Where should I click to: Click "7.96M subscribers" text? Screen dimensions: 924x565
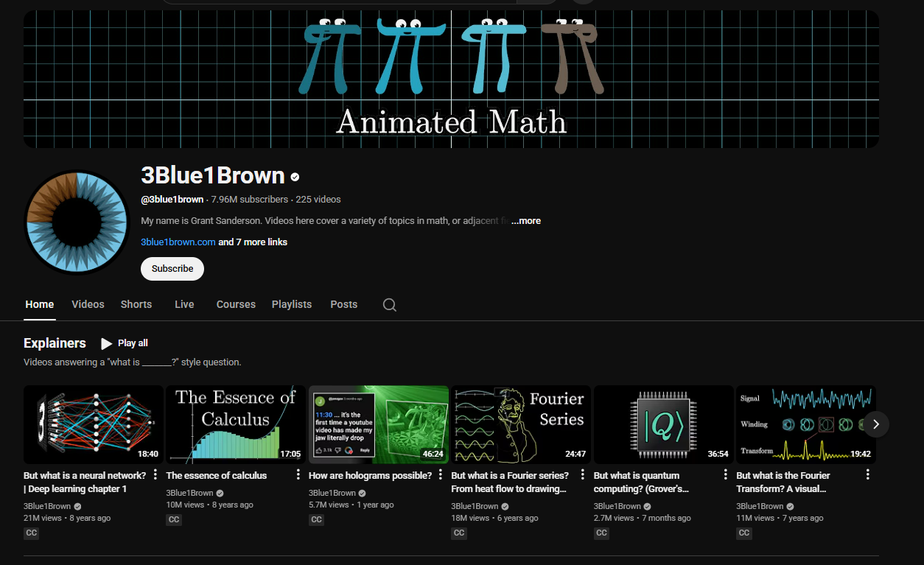tap(250, 200)
